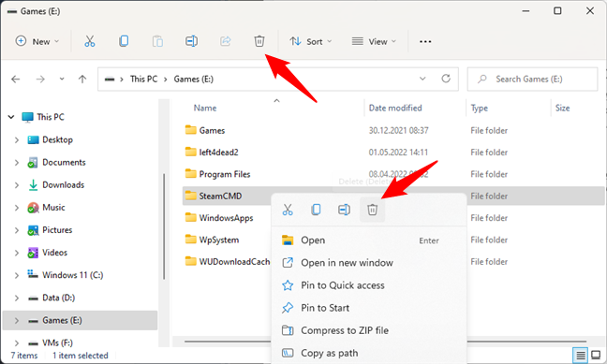Viewport: 607px width, 364px height.
Task: Expand the Downloads tree node
Action: [17, 185]
